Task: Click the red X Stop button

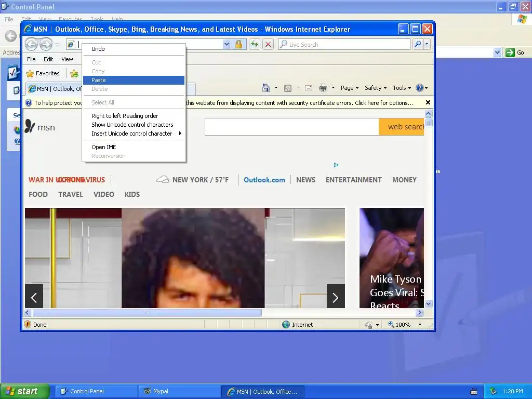Action: [x=268, y=45]
